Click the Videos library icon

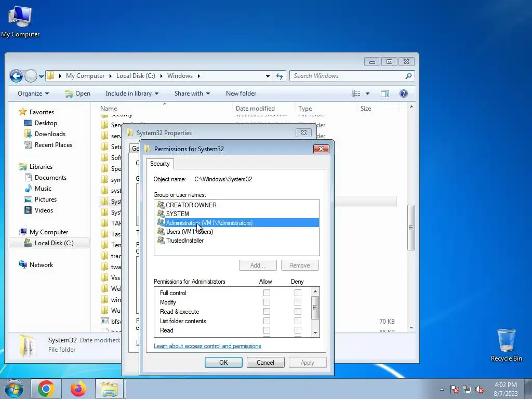pyautogui.click(x=28, y=210)
